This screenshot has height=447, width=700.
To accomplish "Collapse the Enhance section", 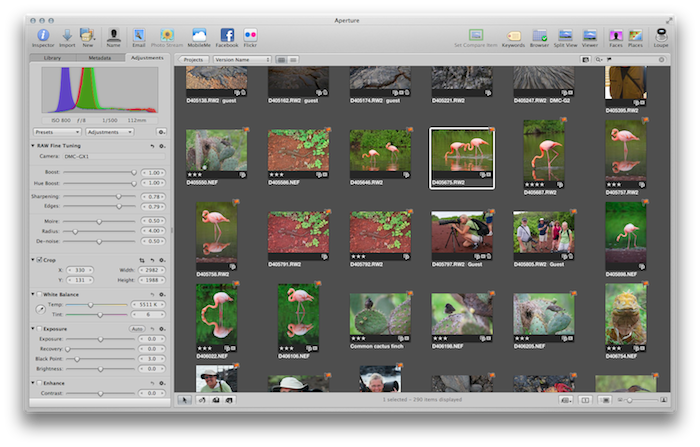I will point(33,383).
